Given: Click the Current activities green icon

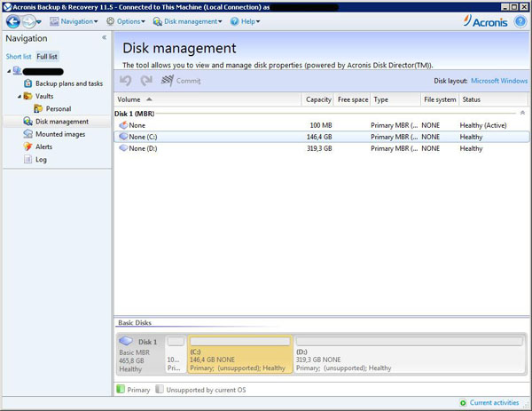Looking at the screenshot, I should tap(463, 403).
